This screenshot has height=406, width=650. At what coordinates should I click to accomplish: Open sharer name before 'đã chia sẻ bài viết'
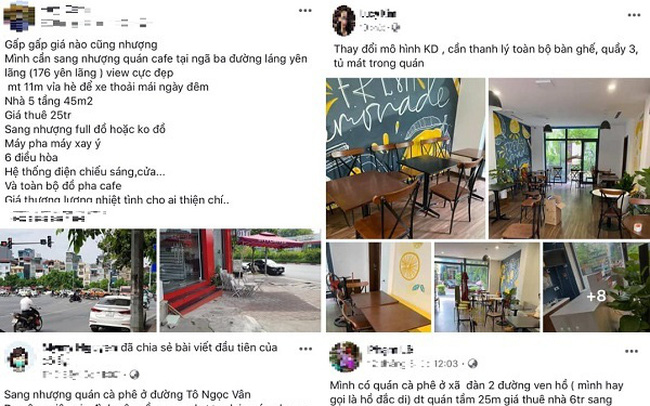(80, 348)
